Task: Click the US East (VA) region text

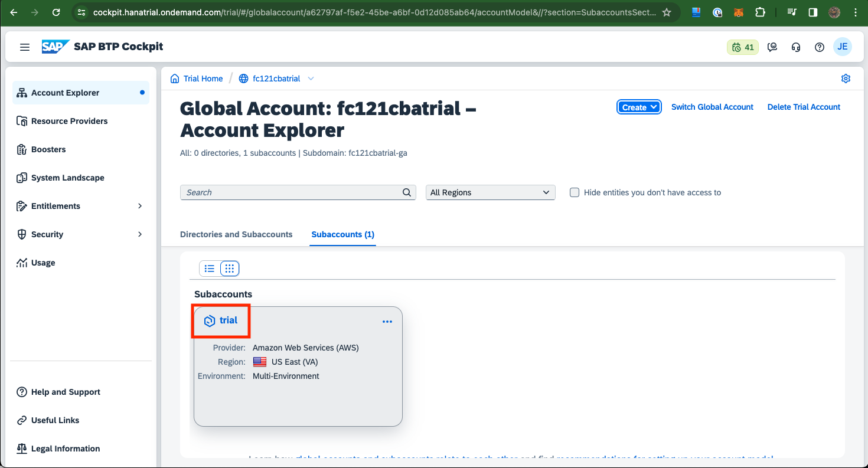Action: (295, 362)
